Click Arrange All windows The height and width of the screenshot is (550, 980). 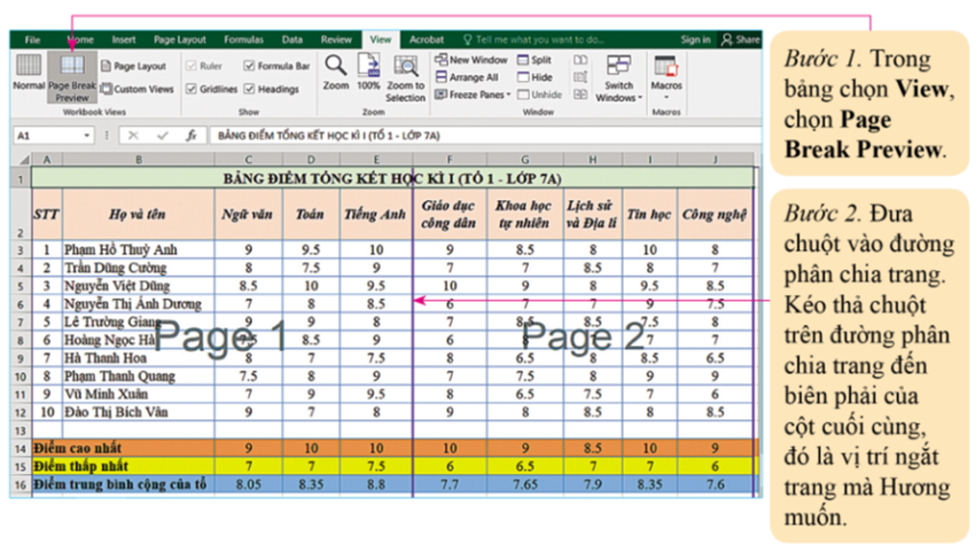(467, 77)
